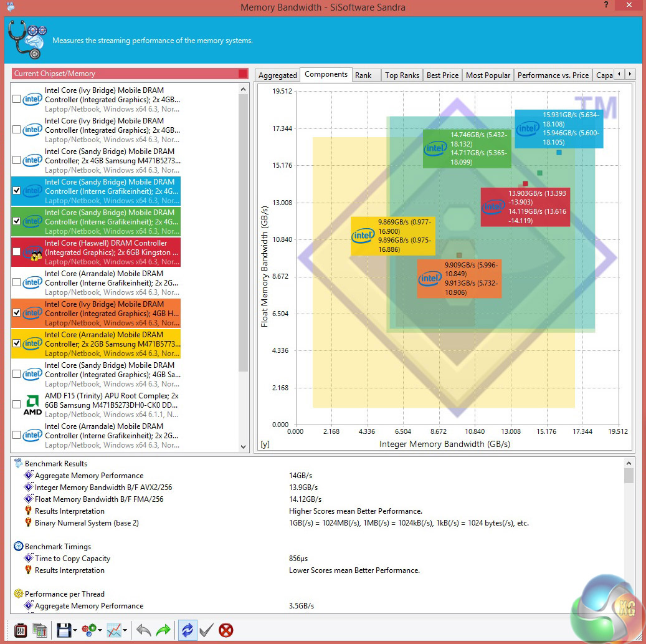Click the clock icon beside Benchmark Timings

click(18, 546)
